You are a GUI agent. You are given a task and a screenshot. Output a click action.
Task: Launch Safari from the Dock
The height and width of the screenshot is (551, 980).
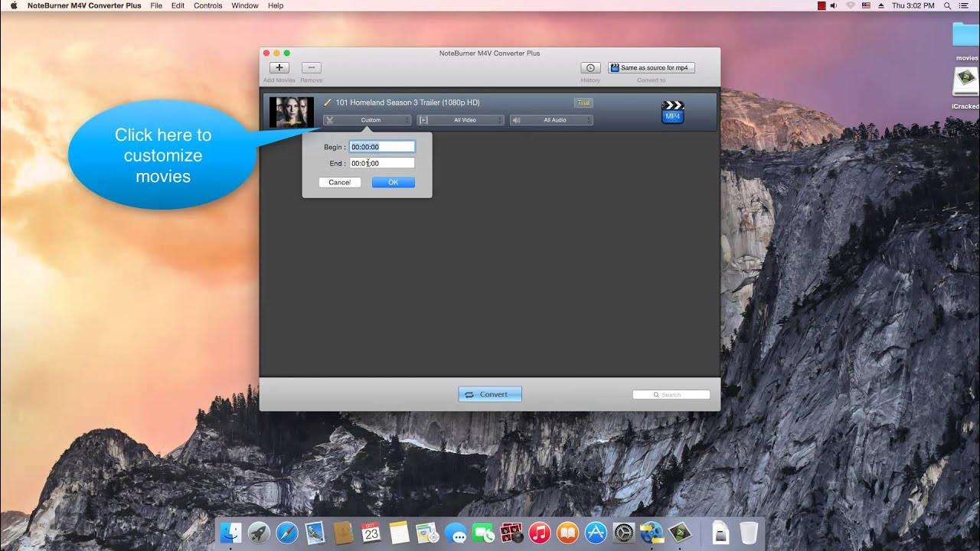[287, 532]
